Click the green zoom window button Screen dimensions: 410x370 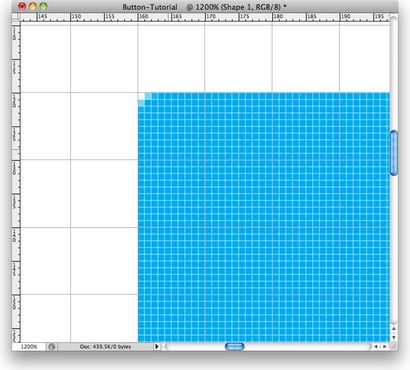(x=43, y=6)
